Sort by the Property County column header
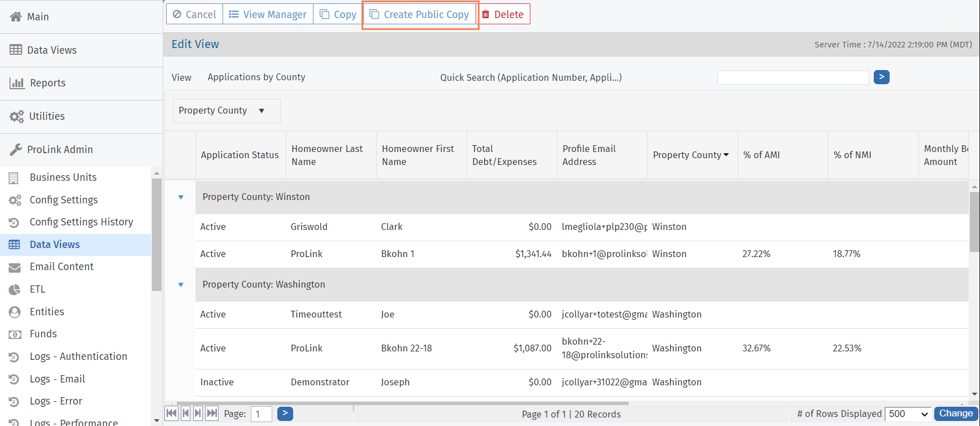Image resolution: width=980 pixels, height=426 pixels. coord(687,155)
